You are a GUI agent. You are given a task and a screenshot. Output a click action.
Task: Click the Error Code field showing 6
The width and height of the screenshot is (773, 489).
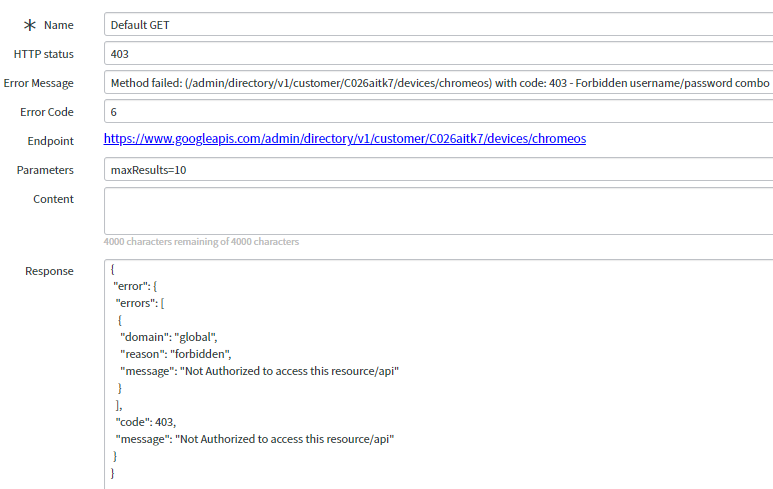pos(438,112)
